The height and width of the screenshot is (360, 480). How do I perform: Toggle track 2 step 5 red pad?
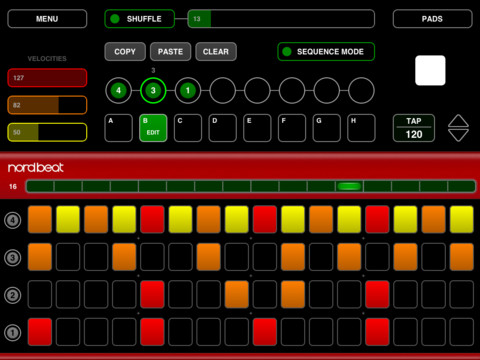tap(152, 294)
